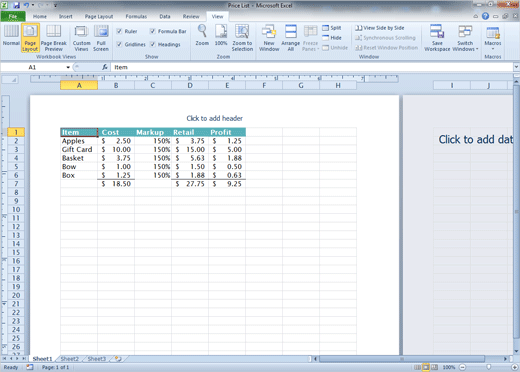Select the total cell showing 27.75

pos(190,184)
